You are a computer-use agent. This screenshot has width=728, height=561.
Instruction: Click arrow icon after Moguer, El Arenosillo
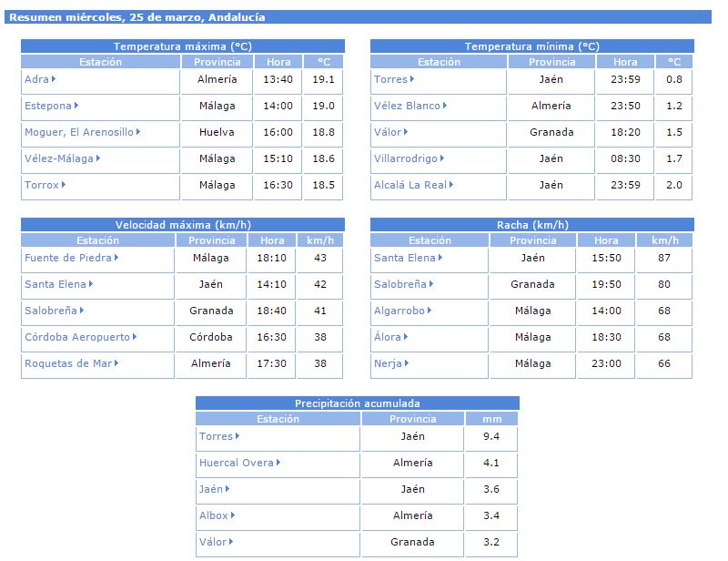click(138, 132)
